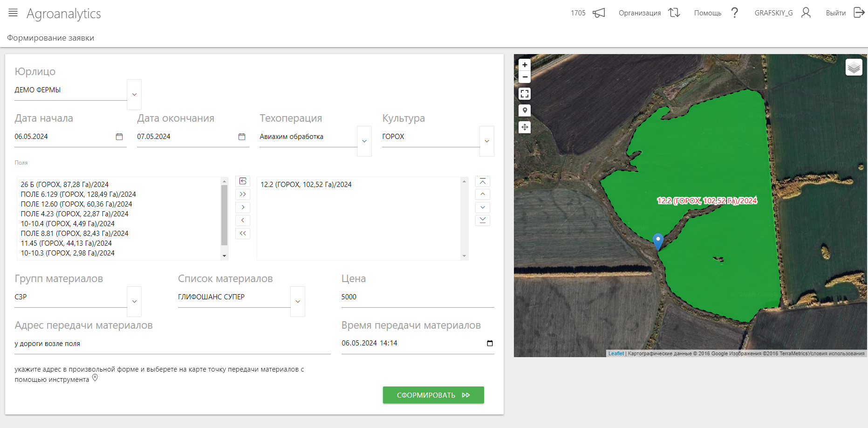Click the Leaflet attribution link

click(x=615, y=353)
